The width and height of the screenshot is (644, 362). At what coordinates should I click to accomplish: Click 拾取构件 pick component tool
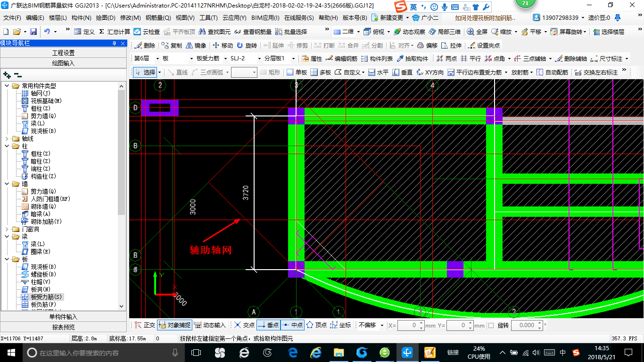(x=413, y=58)
